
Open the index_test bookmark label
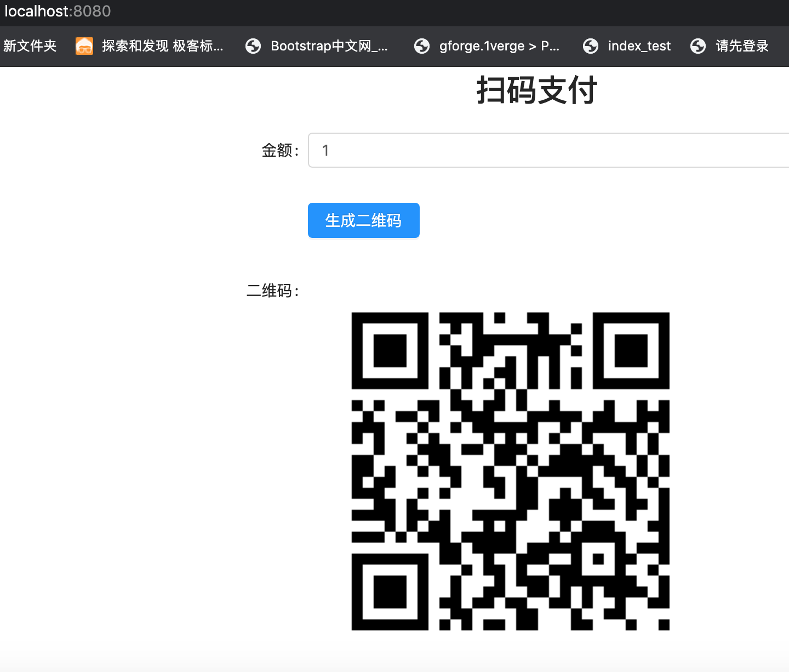(x=639, y=46)
